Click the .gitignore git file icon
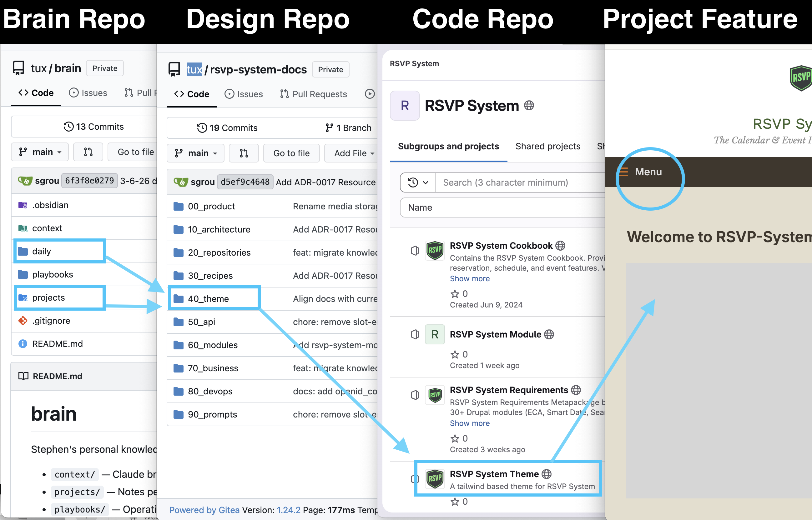The width and height of the screenshot is (812, 520). coord(23,321)
